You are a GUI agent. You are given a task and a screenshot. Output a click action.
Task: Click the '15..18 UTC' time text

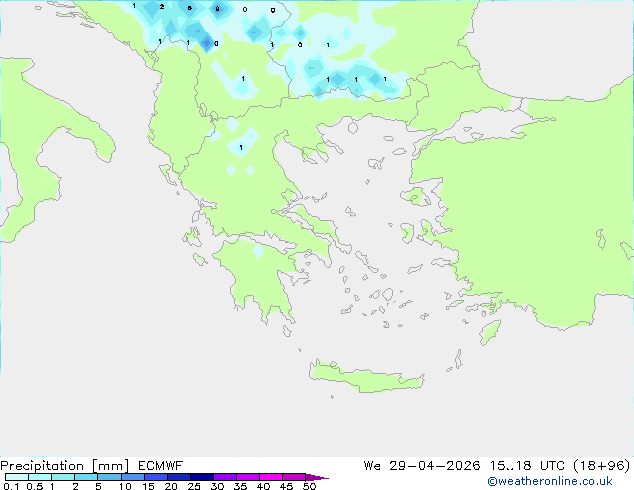point(527,466)
